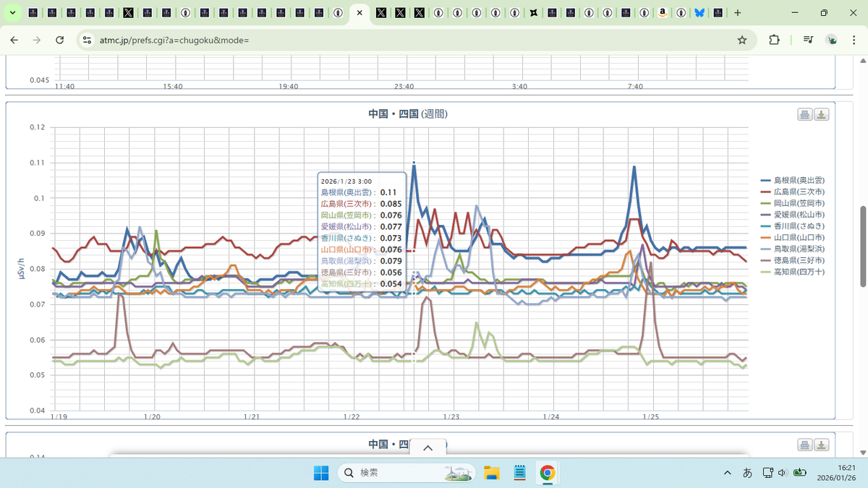Open the Notepad app on the taskbar
This screenshot has width=868, height=488.
coord(519,473)
